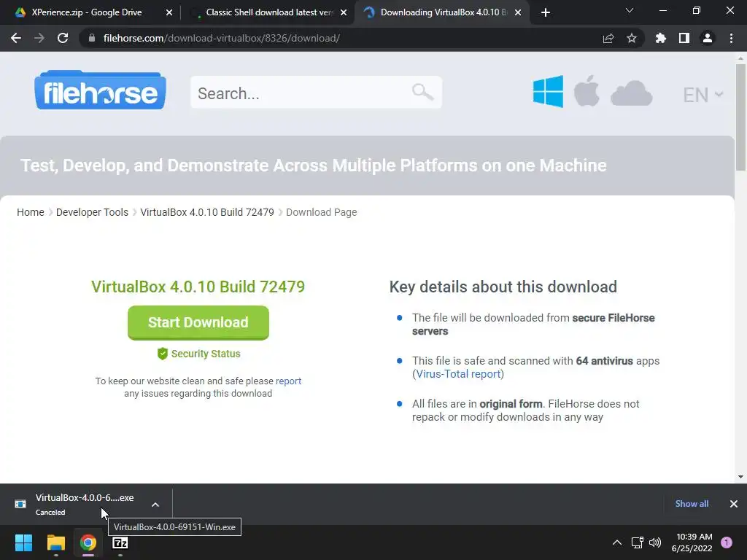This screenshot has width=747, height=560.
Task: Close the downloads bar
Action: pyautogui.click(x=734, y=504)
